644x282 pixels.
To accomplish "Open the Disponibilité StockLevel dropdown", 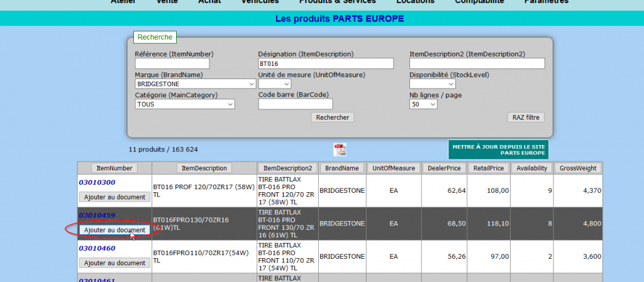I will [x=433, y=84].
